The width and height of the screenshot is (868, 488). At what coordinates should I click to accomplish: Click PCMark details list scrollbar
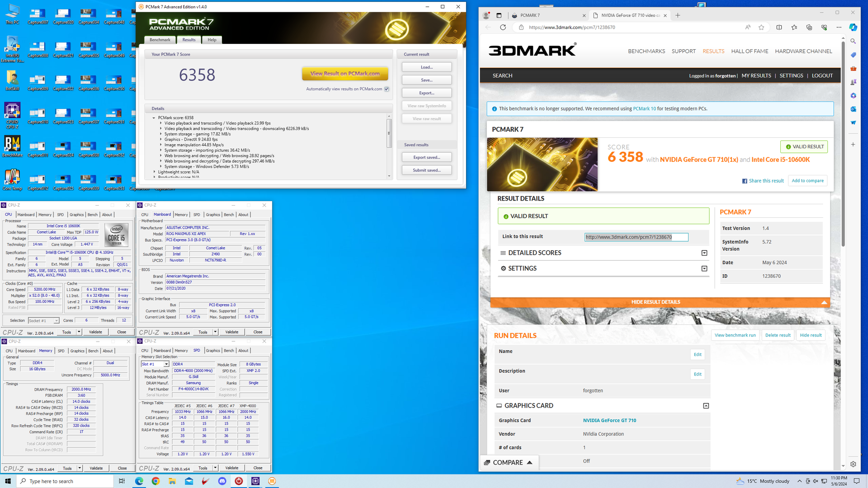[x=389, y=134]
